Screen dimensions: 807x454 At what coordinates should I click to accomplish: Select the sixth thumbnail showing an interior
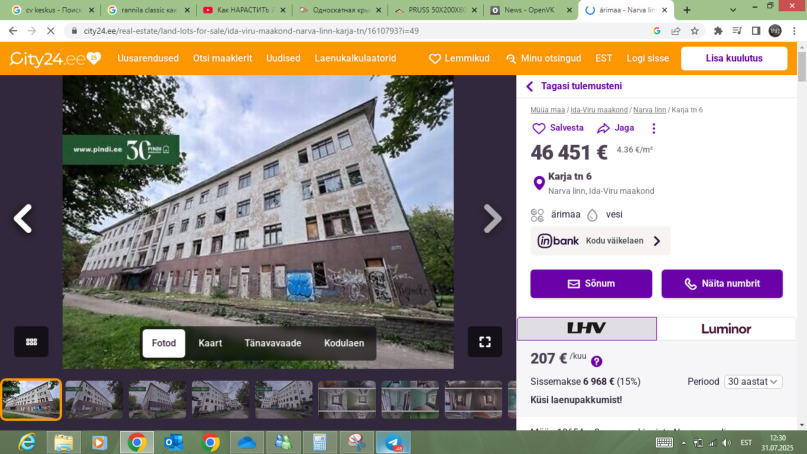coord(347,399)
